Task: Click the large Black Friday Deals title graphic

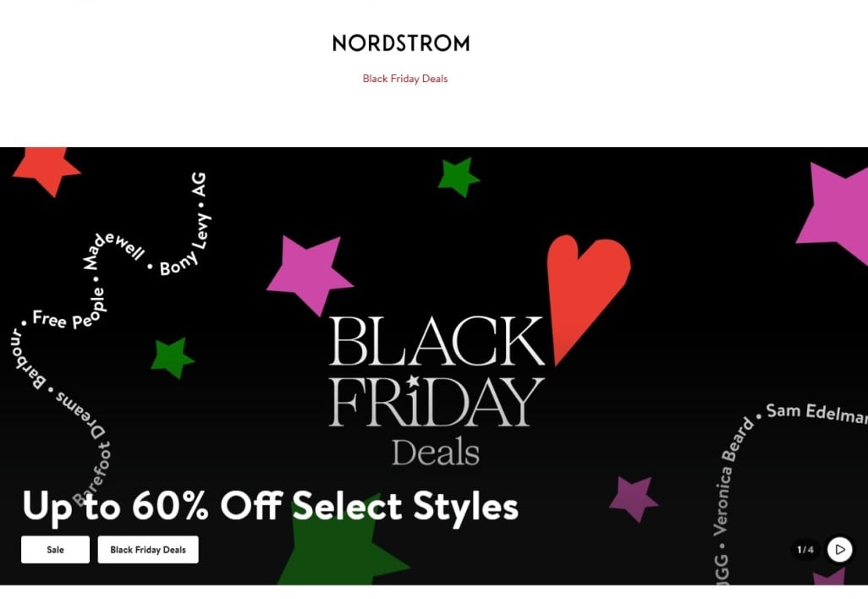Action: tap(436, 389)
